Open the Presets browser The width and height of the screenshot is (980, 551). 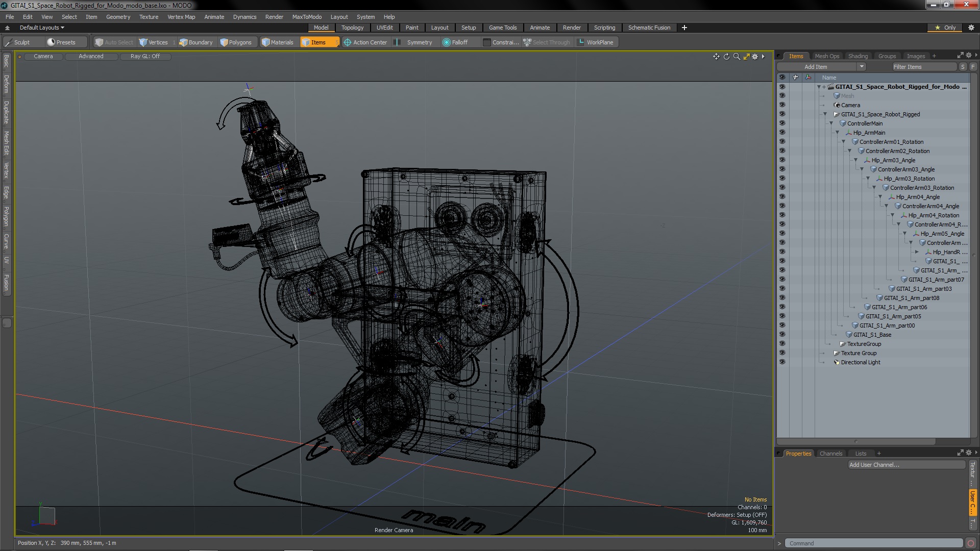pyautogui.click(x=61, y=42)
